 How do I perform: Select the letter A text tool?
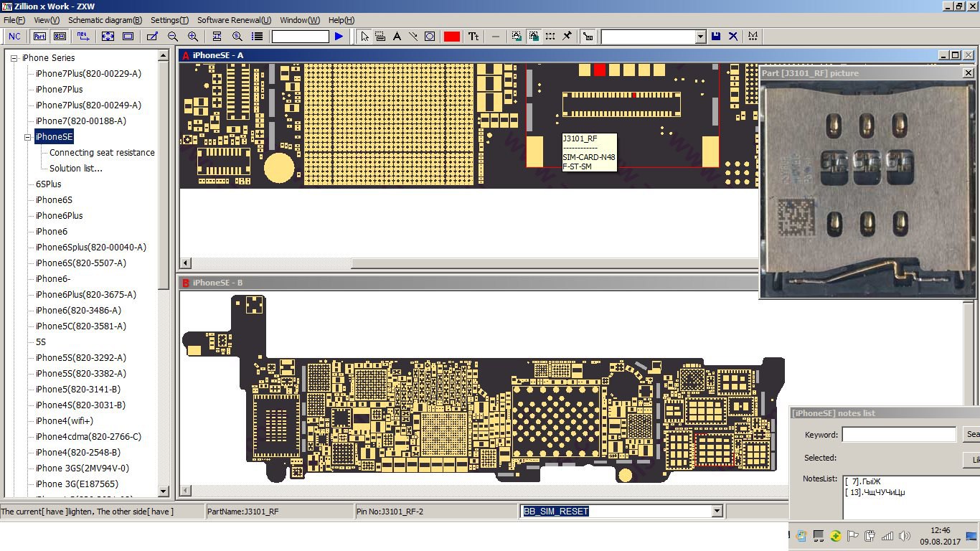click(x=397, y=36)
